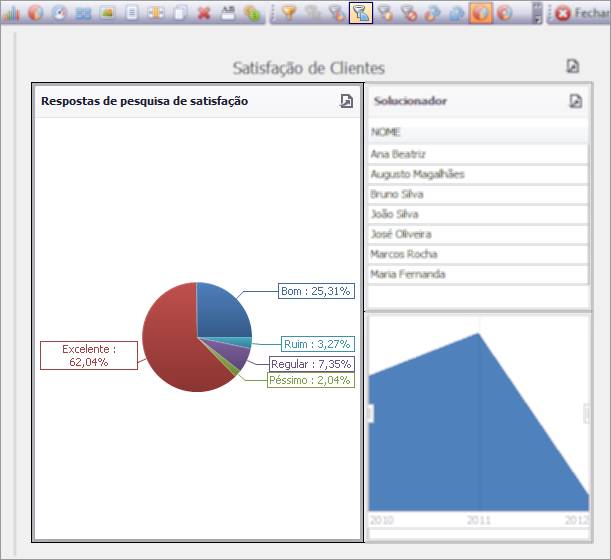Click the left range handle on area chart
This screenshot has width=611, height=560.
coord(370,413)
